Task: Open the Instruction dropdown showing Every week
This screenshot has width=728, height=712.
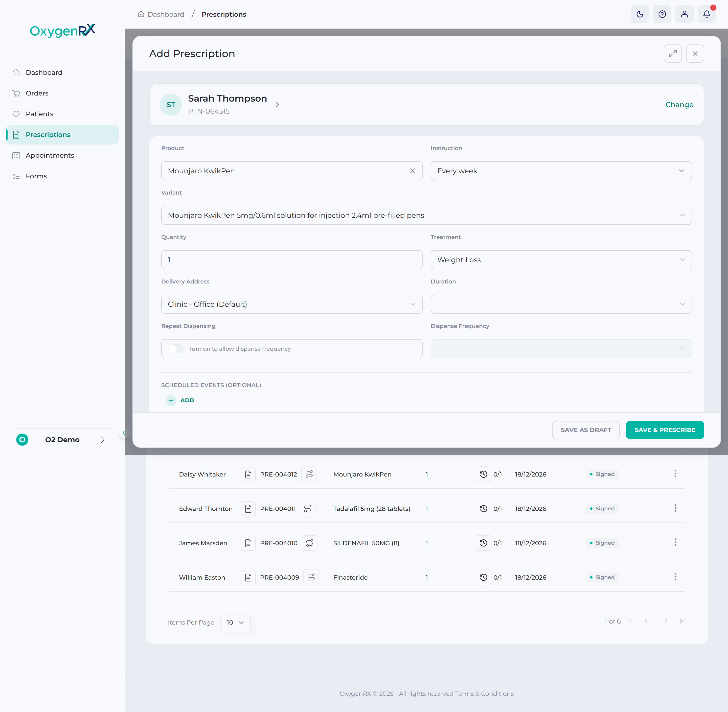Action: tap(561, 171)
